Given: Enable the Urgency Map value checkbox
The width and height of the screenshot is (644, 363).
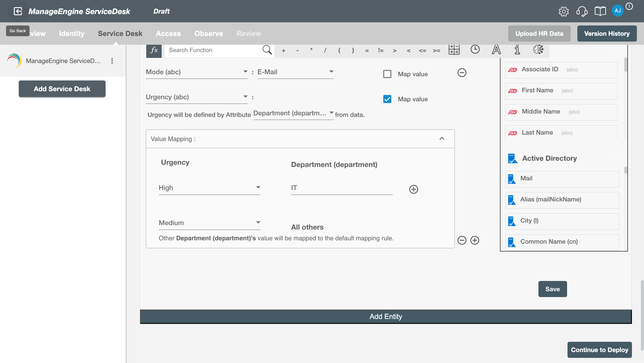Looking at the screenshot, I should click(x=388, y=99).
